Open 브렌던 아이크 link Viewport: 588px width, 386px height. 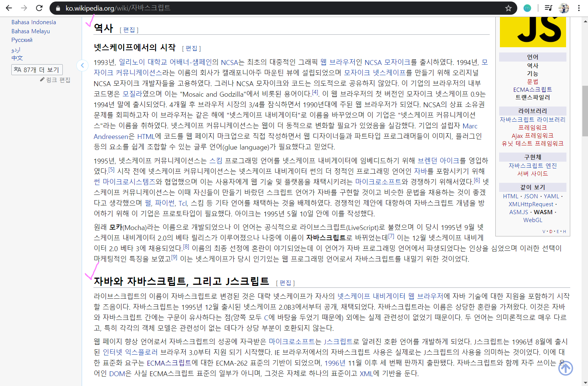(x=438, y=161)
